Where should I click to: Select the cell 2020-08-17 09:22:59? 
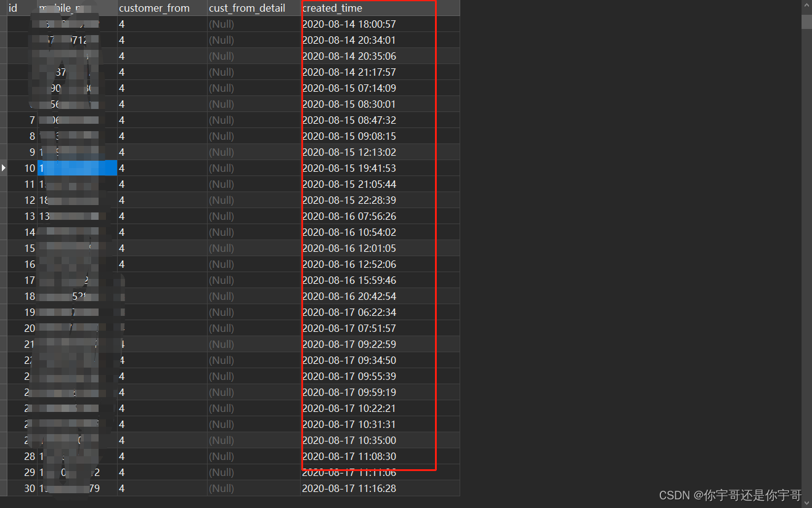point(380,344)
